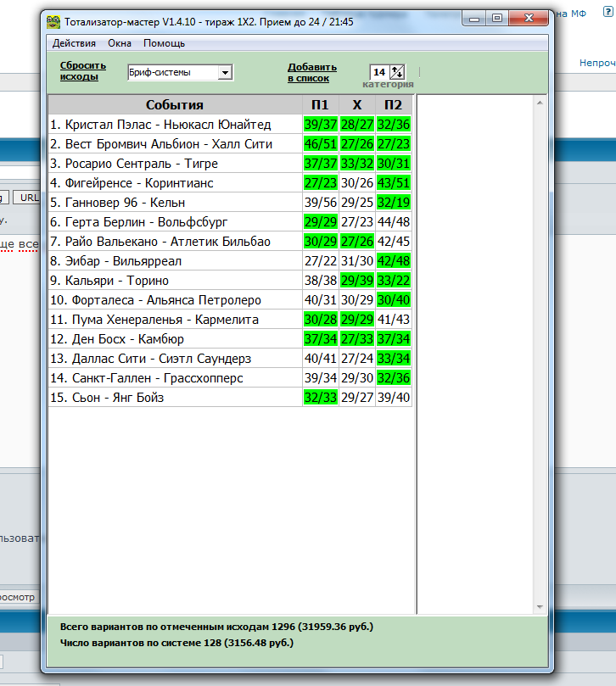Toggle П2 outcome 44/48 for Герта Берлин match

click(394, 222)
